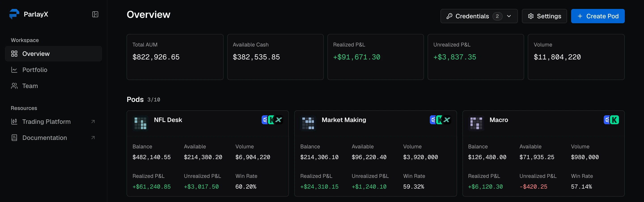Open the Overview workspace page

pyautogui.click(x=53, y=54)
